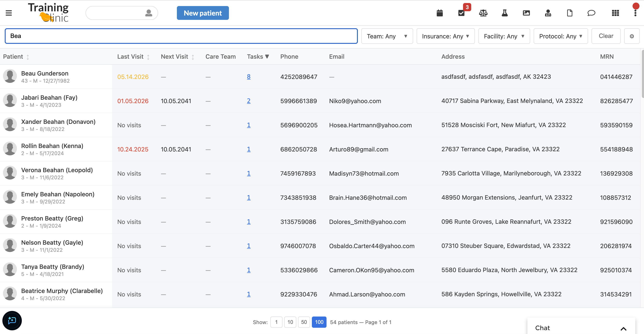Open Rollin Beahan (Kenna) patient
Screen dimensions: 644x334
pos(52,146)
